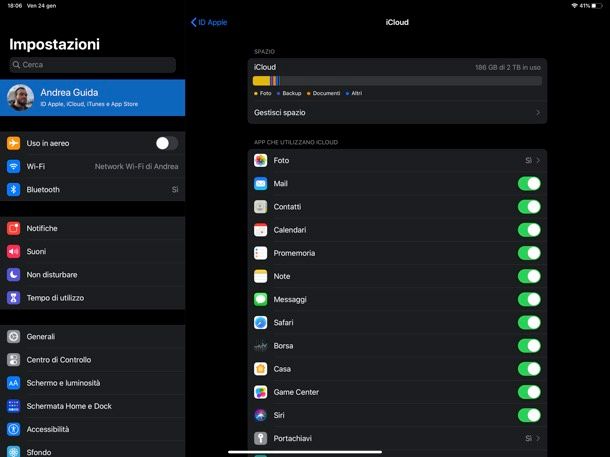Switch off the Siri toggle
This screenshot has width=610, height=457.
(529, 415)
